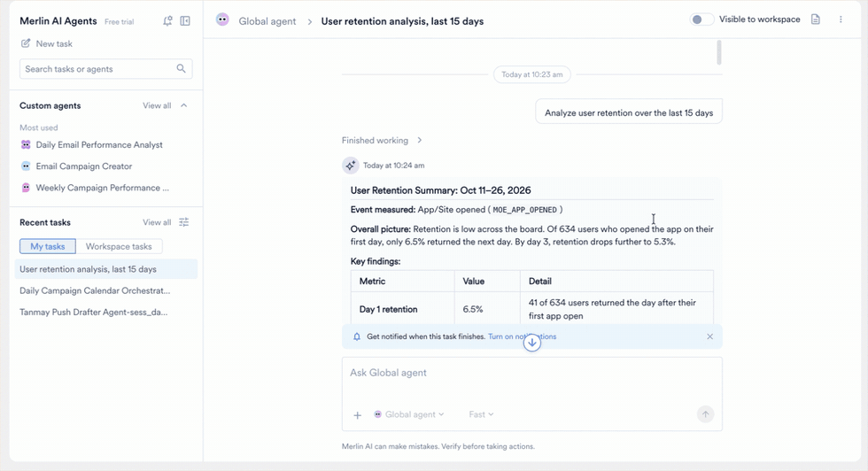Click the MOE_APP_OPENED code text
Image resolution: width=868 pixels, height=471 pixels.
point(524,210)
